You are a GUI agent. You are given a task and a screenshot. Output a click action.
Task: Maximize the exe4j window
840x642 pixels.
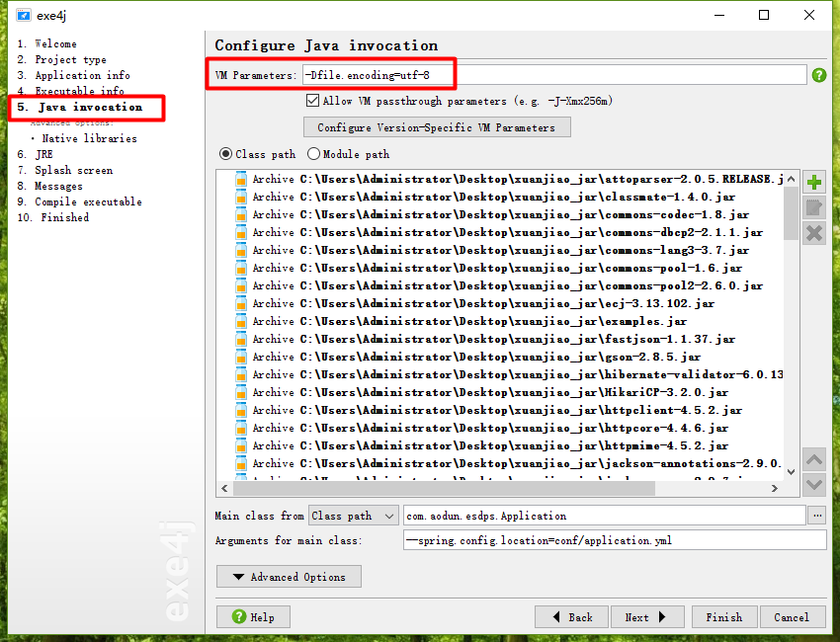coord(764,15)
